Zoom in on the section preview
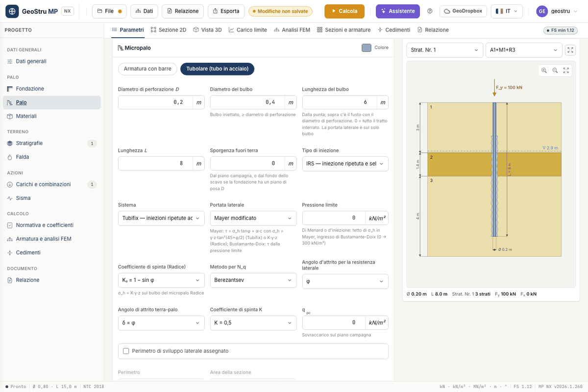588x392 pixels. pyautogui.click(x=544, y=71)
